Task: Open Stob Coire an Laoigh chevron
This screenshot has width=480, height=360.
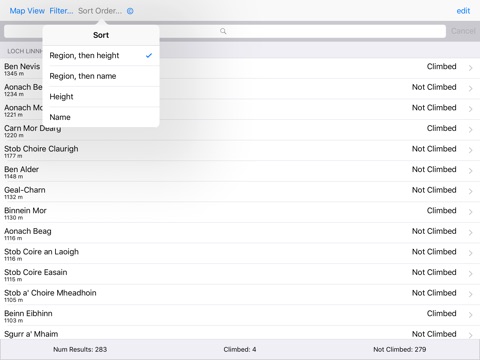Action: (x=470, y=253)
